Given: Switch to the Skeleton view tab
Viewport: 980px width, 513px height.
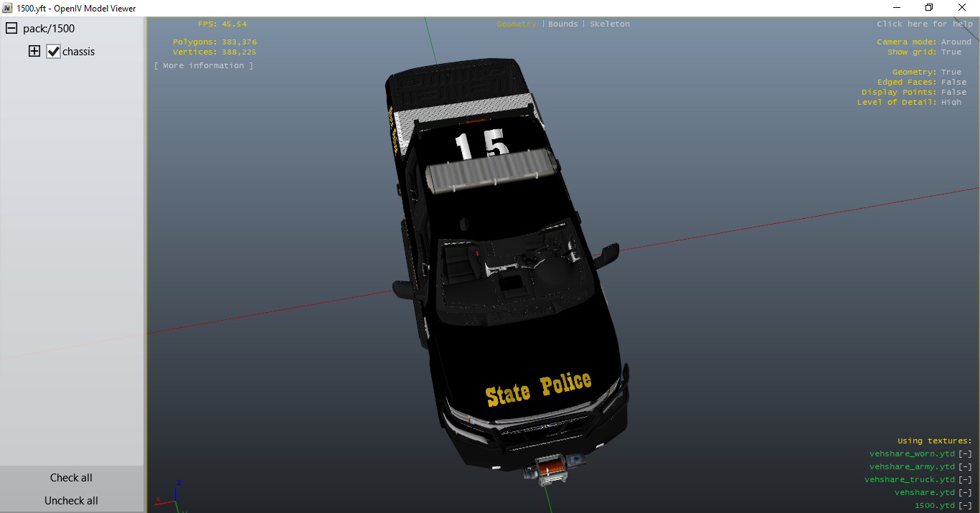Looking at the screenshot, I should click(610, 24).
